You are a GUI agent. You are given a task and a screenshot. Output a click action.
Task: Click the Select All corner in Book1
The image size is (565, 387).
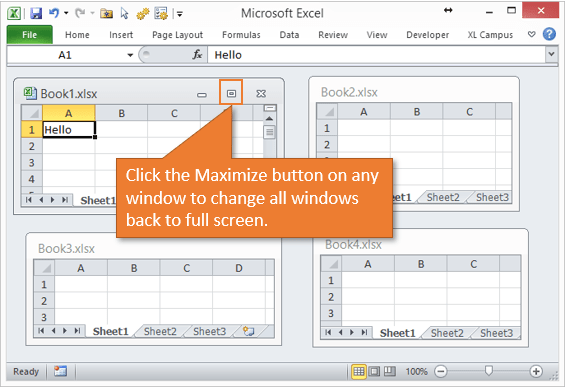[32, 113]
